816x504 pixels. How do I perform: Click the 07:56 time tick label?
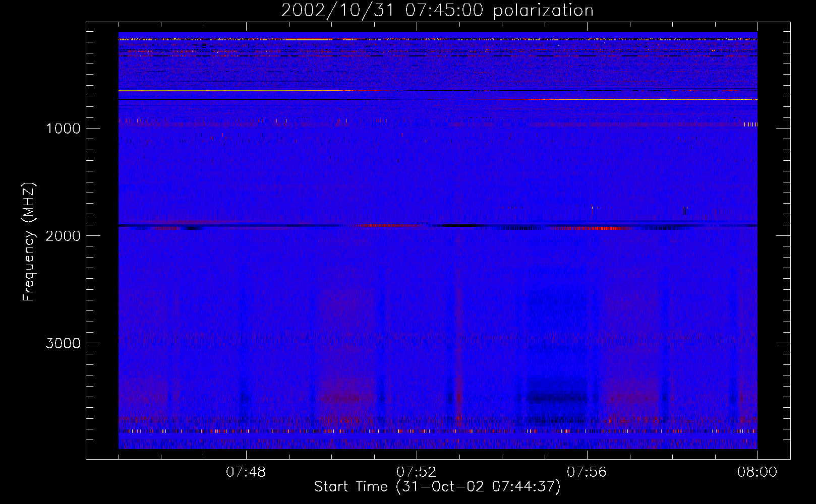(x=587, y=472)
